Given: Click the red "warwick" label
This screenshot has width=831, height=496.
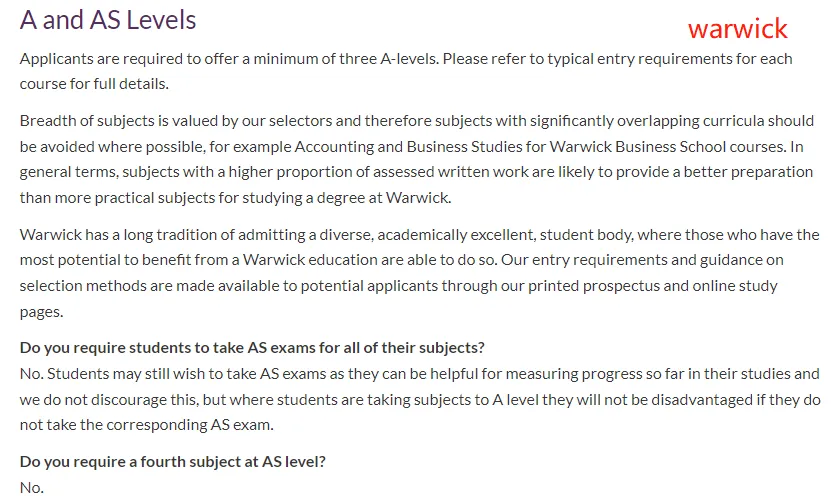Looking at the screenshot, I should click(x=737, y=28).
